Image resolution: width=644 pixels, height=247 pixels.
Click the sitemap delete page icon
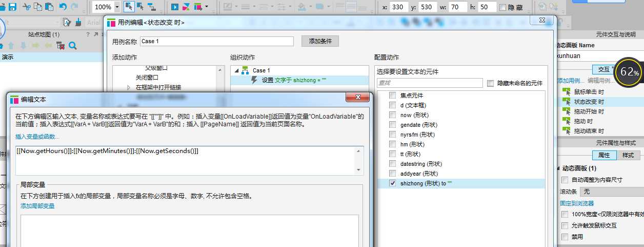tap(61, 46)
